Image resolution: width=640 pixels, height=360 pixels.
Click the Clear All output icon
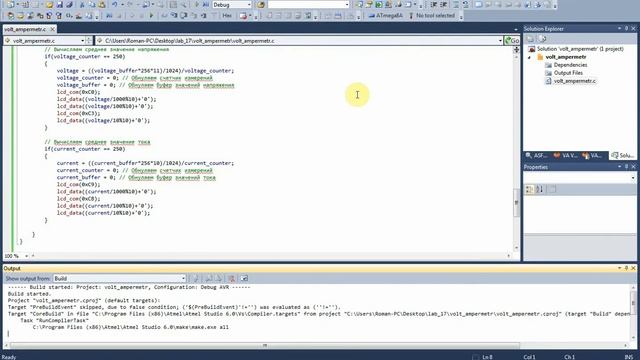(x=231, y=278)
